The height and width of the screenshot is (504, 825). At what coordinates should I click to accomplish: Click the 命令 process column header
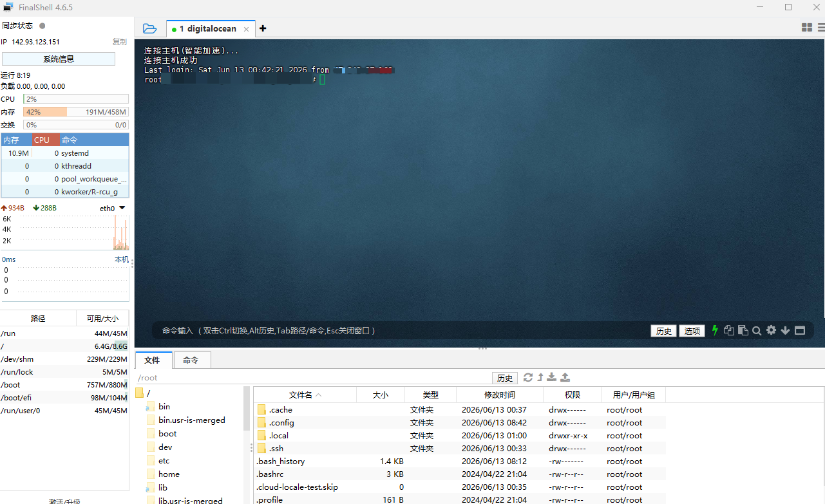[x=94, y=140]
